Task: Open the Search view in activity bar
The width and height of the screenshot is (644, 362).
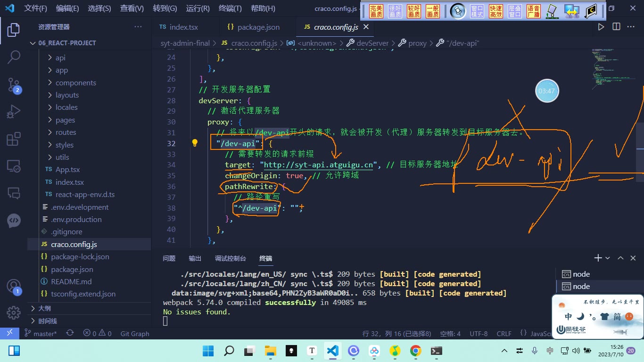Action: [14, 58]
